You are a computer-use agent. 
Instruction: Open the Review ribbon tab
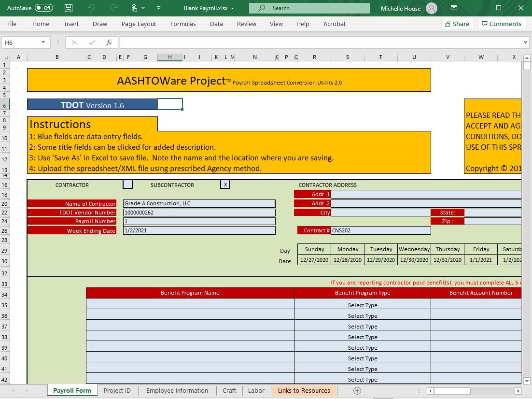(247, 24)
